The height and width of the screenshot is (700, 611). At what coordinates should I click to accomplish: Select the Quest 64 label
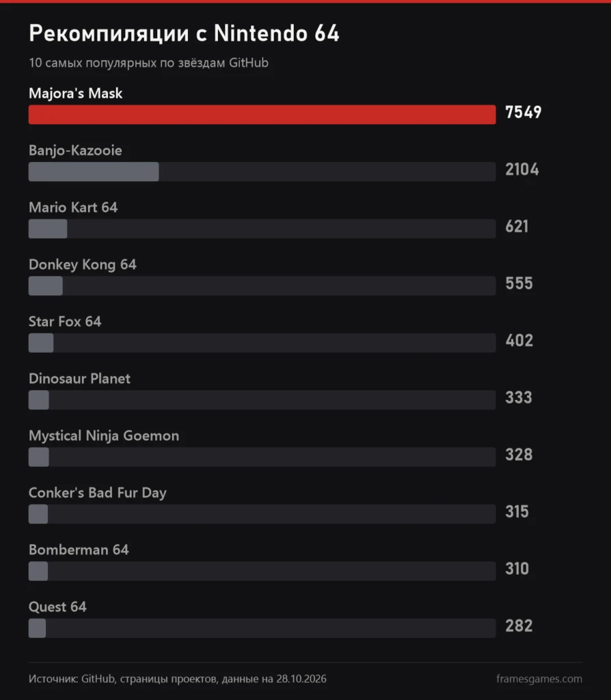tap(57, 607)
